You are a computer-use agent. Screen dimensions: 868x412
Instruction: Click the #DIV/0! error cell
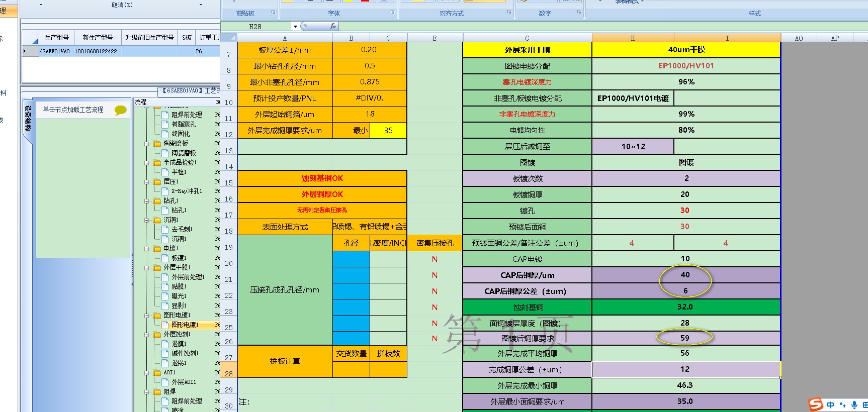point(370,98)
